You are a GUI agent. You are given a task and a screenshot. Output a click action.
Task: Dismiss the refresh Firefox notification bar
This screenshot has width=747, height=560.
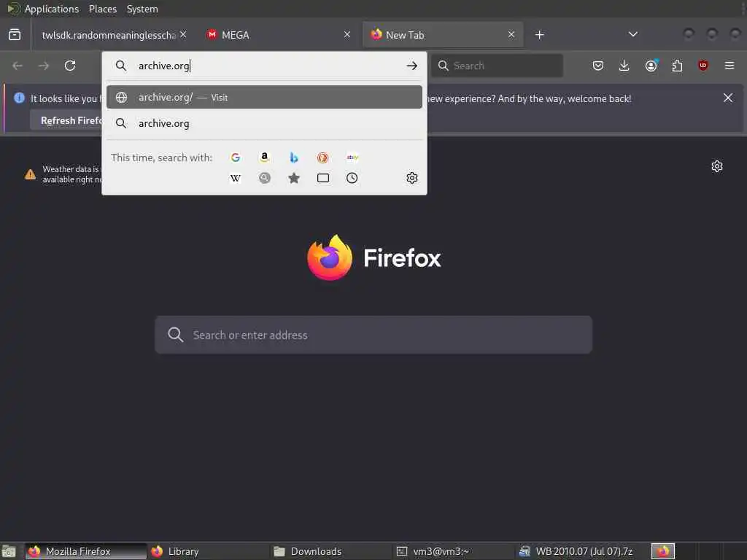click(x=728, y=98)
